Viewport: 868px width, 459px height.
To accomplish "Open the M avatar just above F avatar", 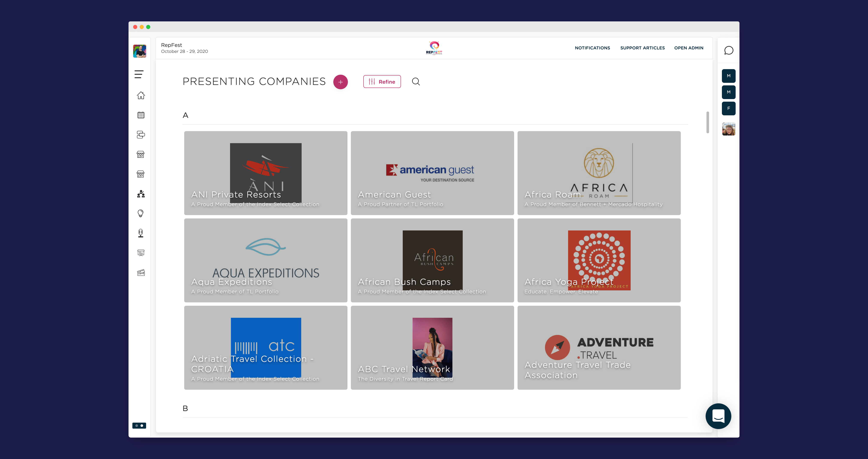I will click(729, 92).
